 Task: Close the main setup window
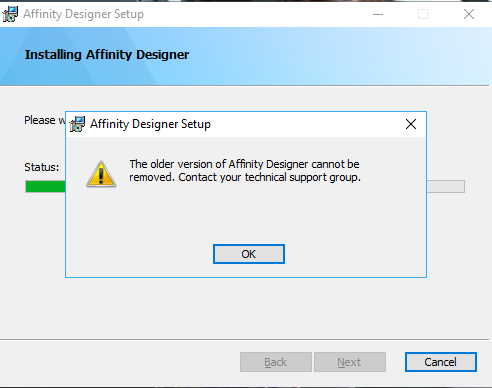[x=469, y=14]
